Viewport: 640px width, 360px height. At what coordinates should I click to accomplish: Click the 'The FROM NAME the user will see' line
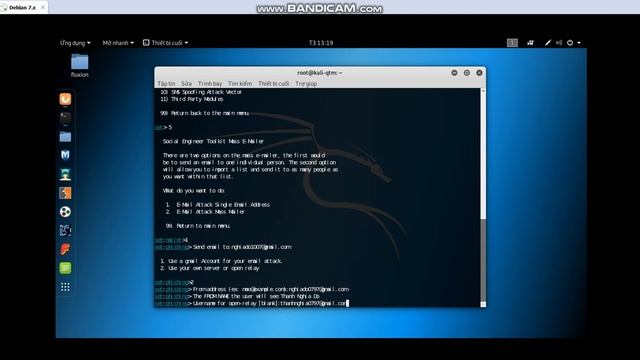point(238,296)
